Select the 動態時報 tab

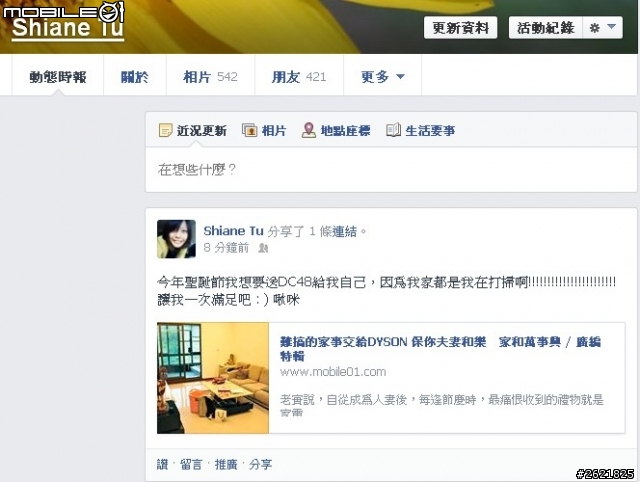(x=58, y=76)
